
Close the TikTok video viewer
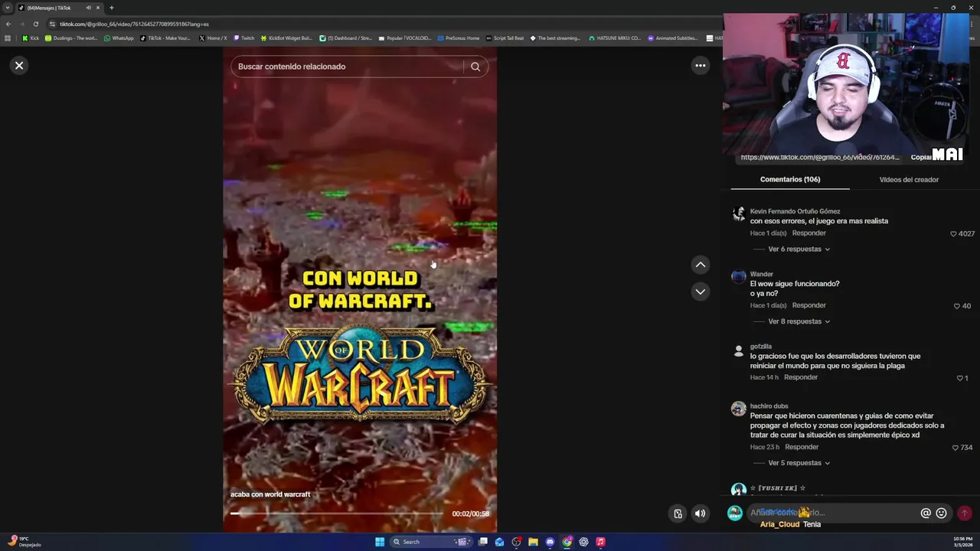pos(19,66)
